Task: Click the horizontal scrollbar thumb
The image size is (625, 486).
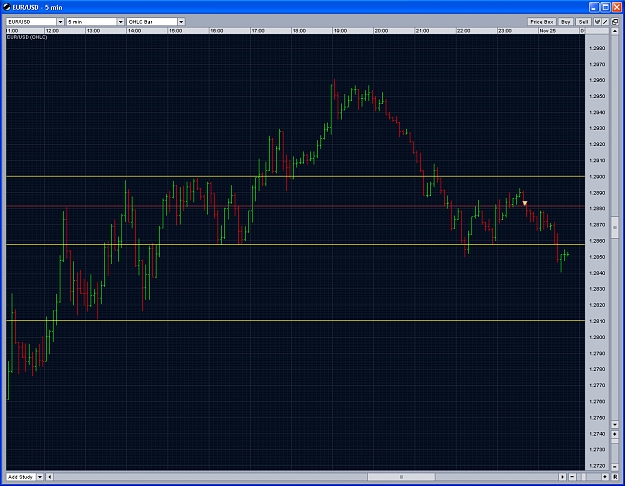Action: pos(401,477)
